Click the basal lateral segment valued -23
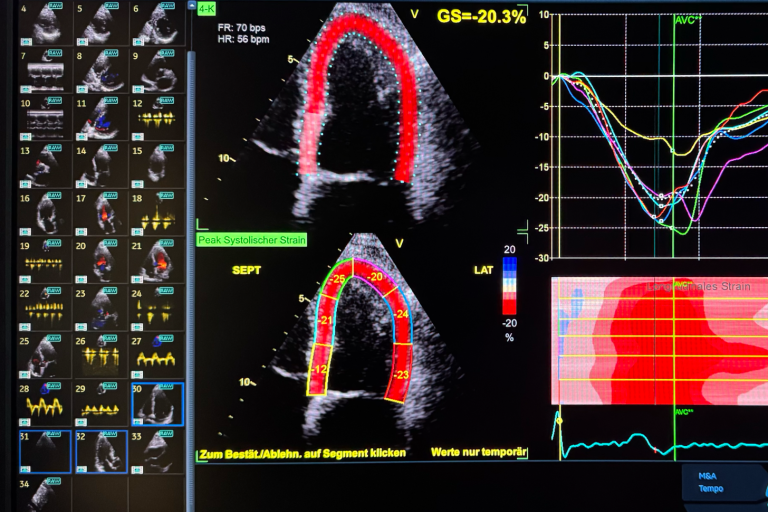The height and width of the screenshot is (512, 768). click(x=403, y=374)
